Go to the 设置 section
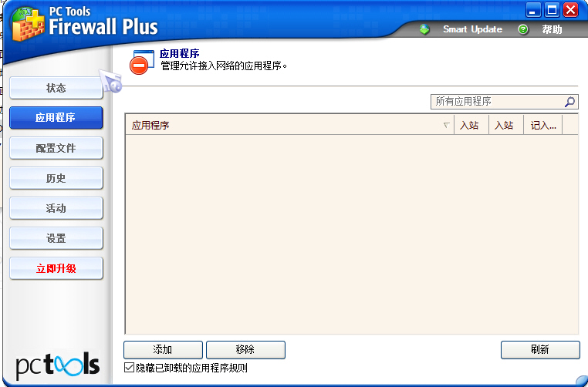Screen dimensions: 588x387 (x=56, y=238)
